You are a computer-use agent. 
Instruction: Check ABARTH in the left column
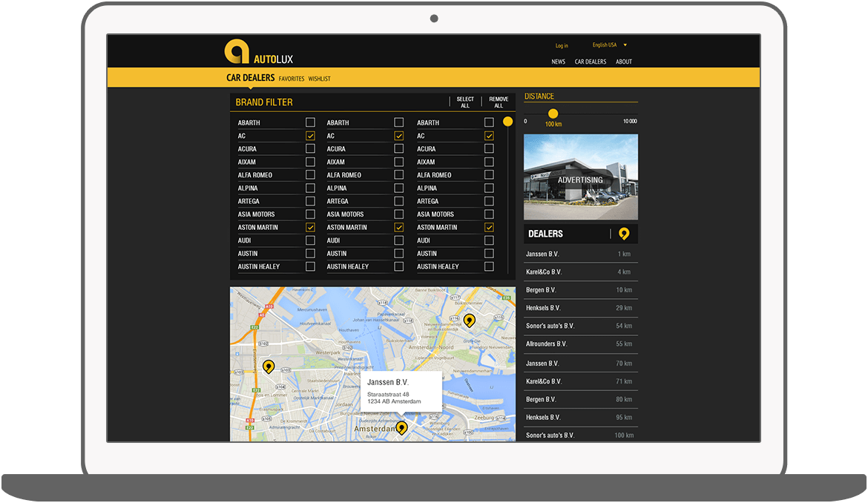point(310,122)
